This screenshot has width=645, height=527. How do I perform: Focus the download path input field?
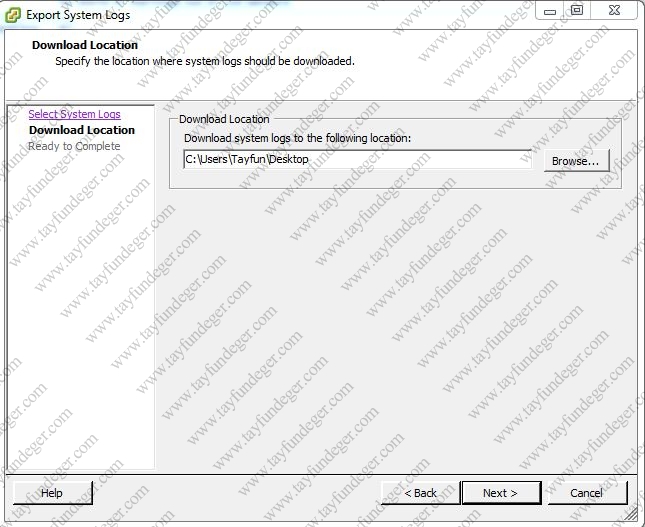[x=357, y=159]
